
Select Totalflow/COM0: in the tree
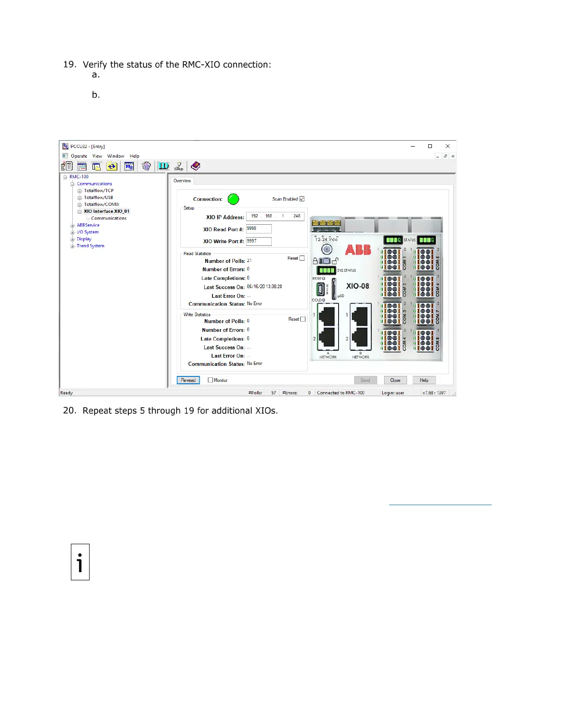pos(101,205)
